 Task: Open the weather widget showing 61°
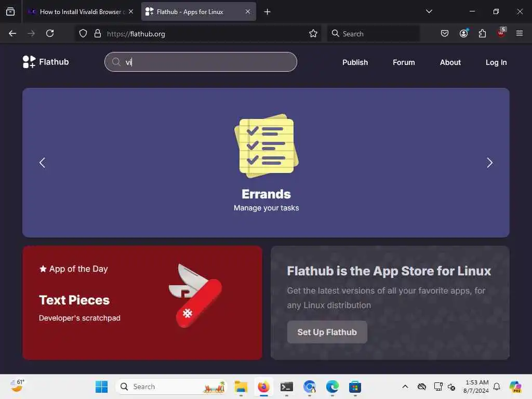pyautogui.click(x=17, y=385)
